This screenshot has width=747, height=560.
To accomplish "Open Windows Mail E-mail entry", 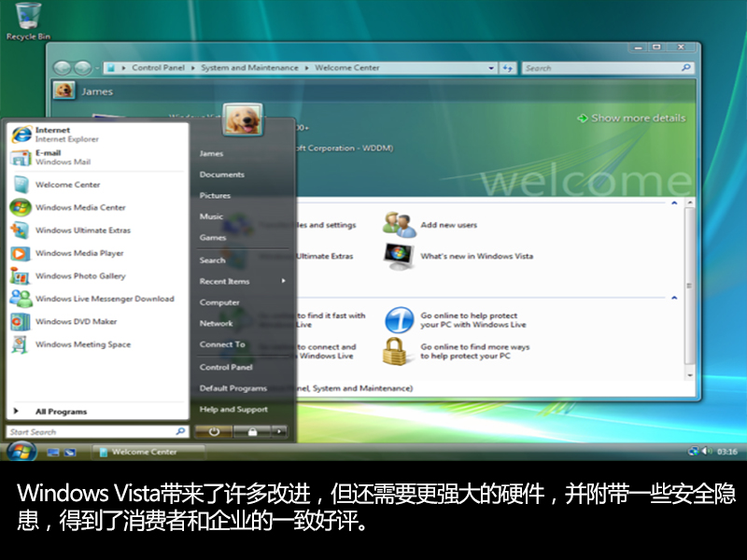I will tap(98, 157).
